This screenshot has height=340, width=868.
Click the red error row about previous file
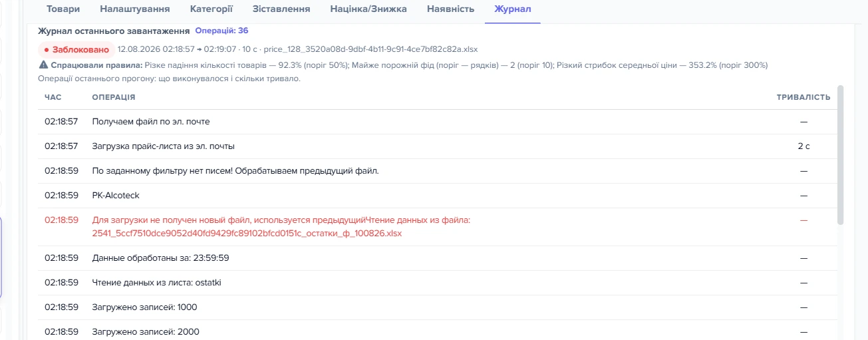[x=437, y=227]
